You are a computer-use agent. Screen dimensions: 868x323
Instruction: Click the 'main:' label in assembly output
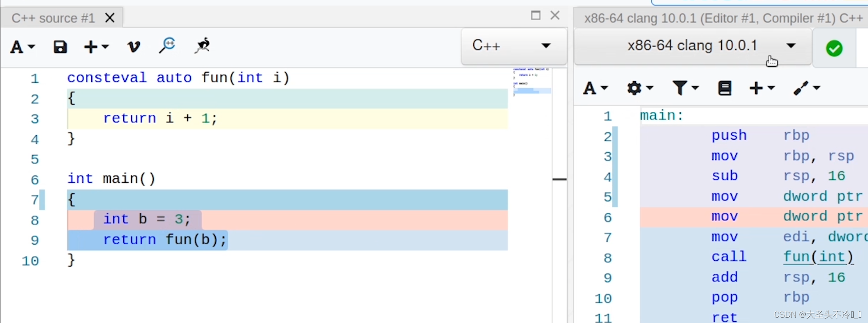662,116
